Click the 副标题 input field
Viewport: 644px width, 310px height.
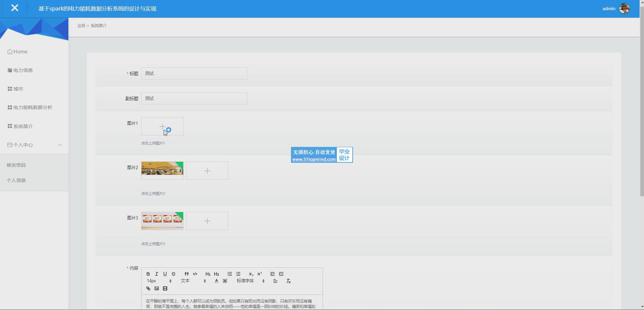coord(194,98)
